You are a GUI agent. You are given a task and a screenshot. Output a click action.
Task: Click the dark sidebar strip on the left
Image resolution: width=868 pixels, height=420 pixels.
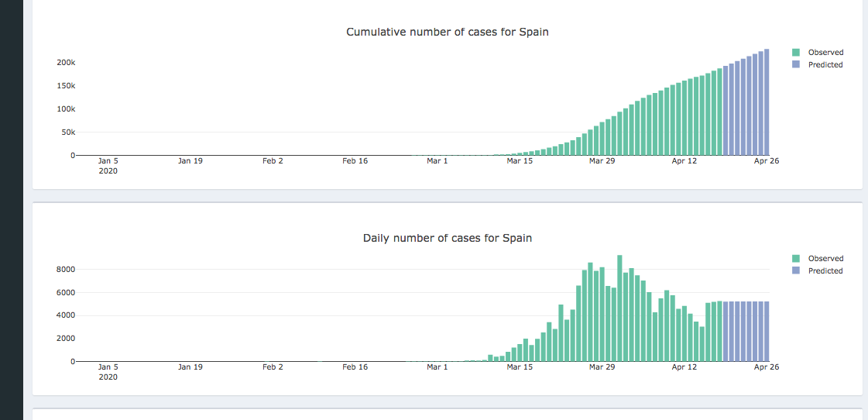pos(12,209)
